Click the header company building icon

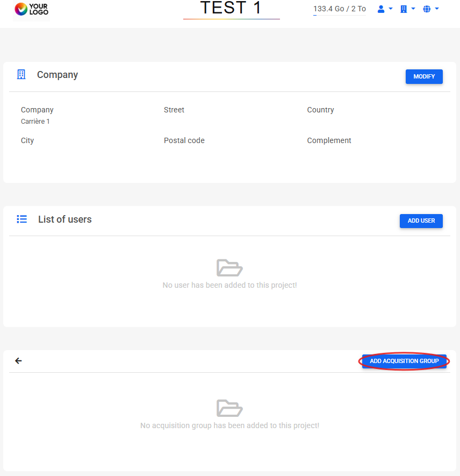click(x=404, y=9)
